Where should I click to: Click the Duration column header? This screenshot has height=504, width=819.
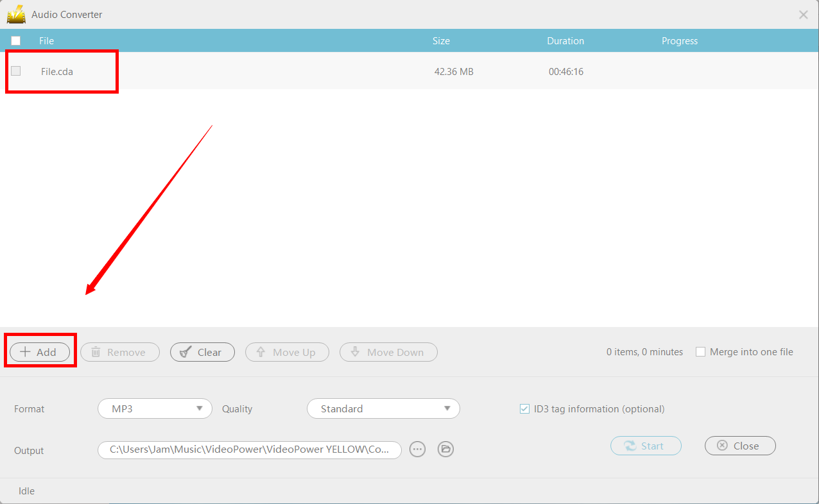[x=565, y=40]
